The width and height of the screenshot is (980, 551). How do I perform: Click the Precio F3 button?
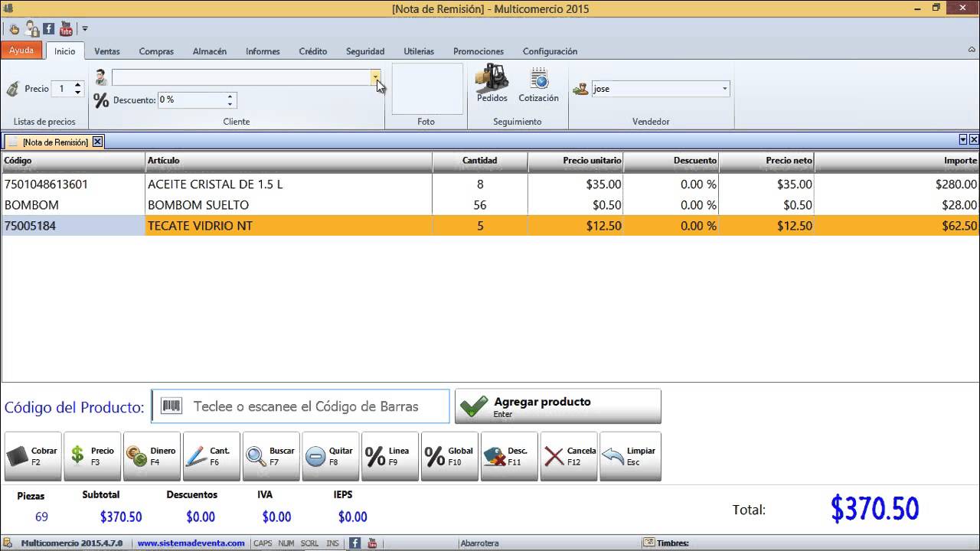93,457
